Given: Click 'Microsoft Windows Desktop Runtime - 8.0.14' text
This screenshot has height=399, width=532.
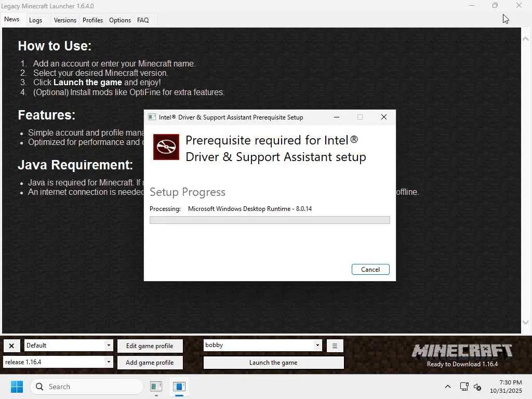Looking at the screenshot, I should click(250, 209).
